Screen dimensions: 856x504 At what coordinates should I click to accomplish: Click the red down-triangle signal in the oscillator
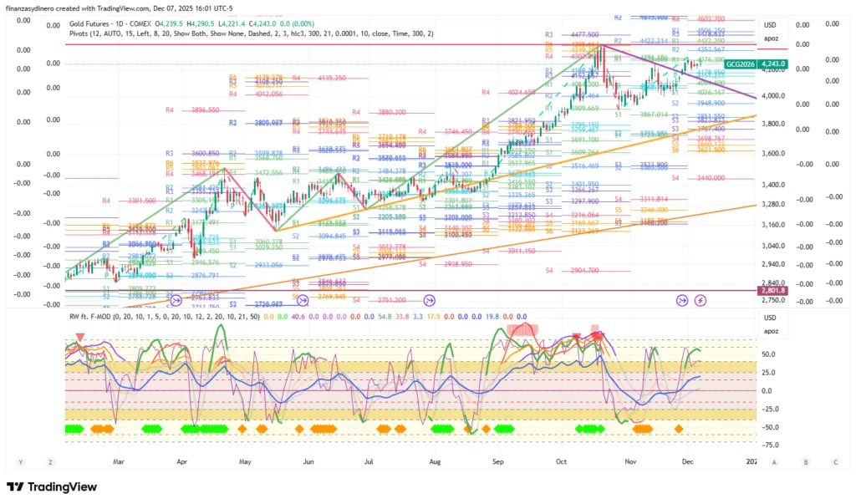pyautogui.click(x=79, y=337)
